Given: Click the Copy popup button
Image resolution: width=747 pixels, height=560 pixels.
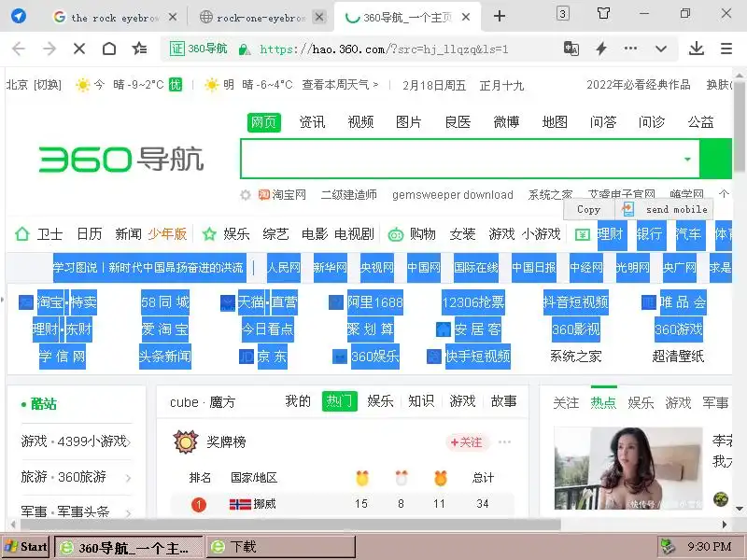Looking at the screenshot, I should pos(589,209).
